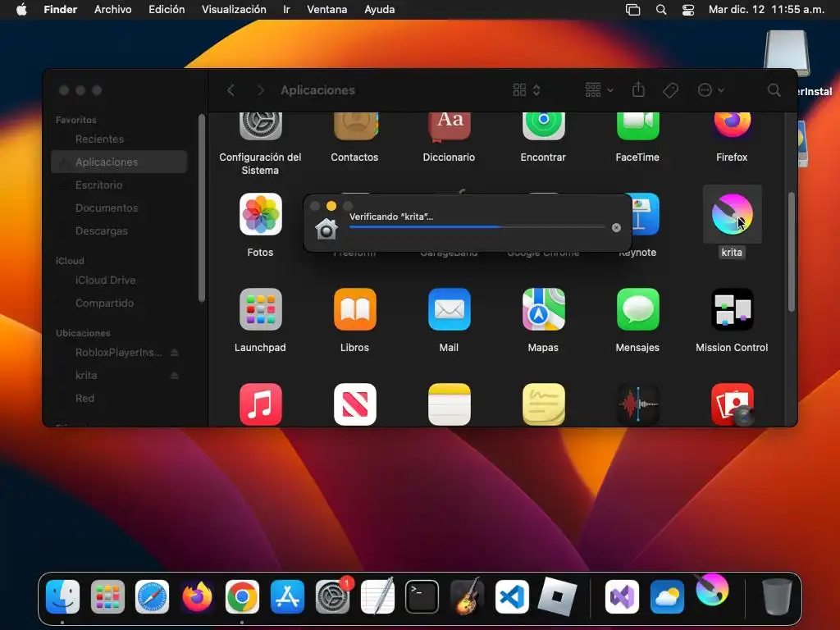840x630 pixels.
Task: Change the Finder icon view mode
Action: pos(526,90)
